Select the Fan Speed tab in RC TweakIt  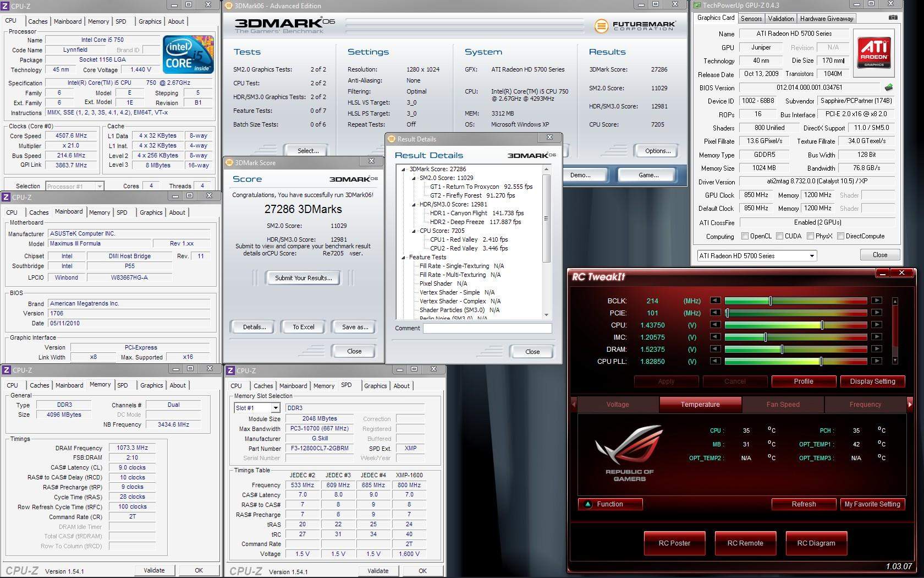pos(783,405)
